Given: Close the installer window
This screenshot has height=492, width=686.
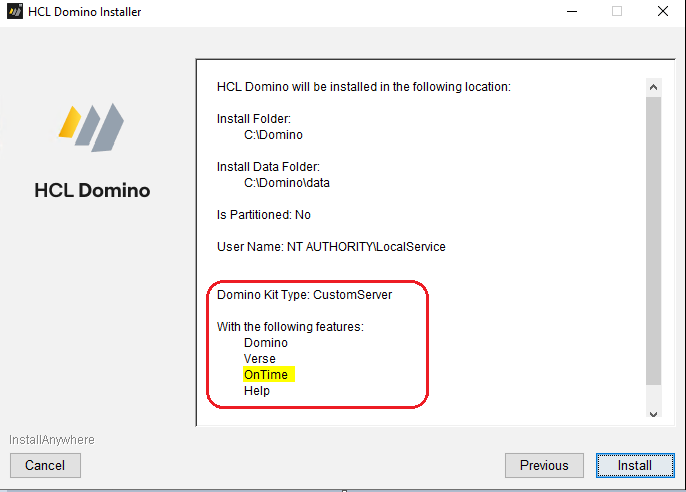Looking at the screenshot, I should 663,12.
